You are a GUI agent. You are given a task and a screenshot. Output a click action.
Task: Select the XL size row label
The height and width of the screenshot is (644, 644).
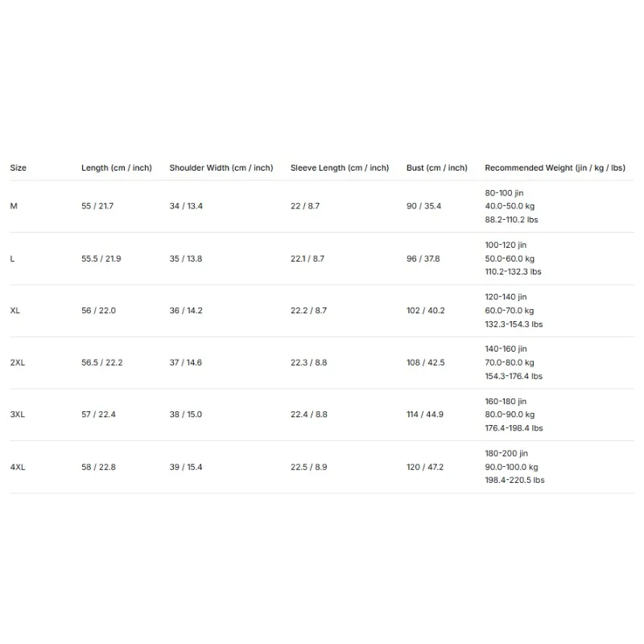14,311
